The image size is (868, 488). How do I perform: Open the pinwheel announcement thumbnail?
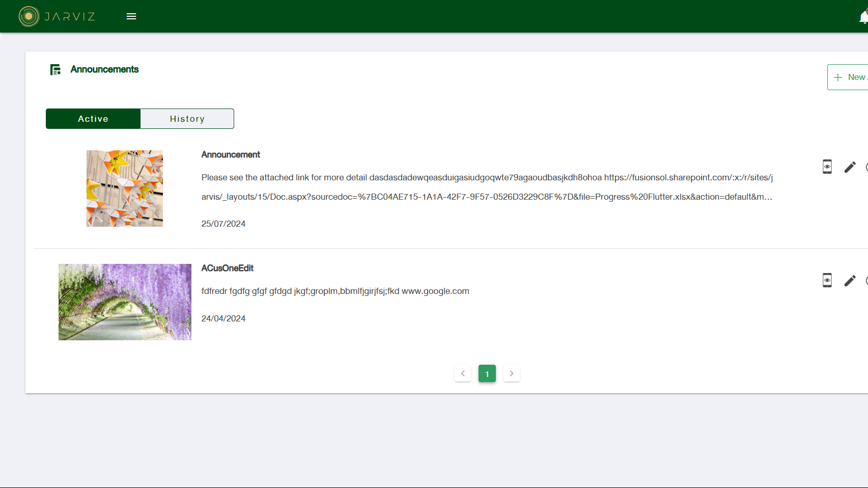pyautogui.click(x=125, y=188)
